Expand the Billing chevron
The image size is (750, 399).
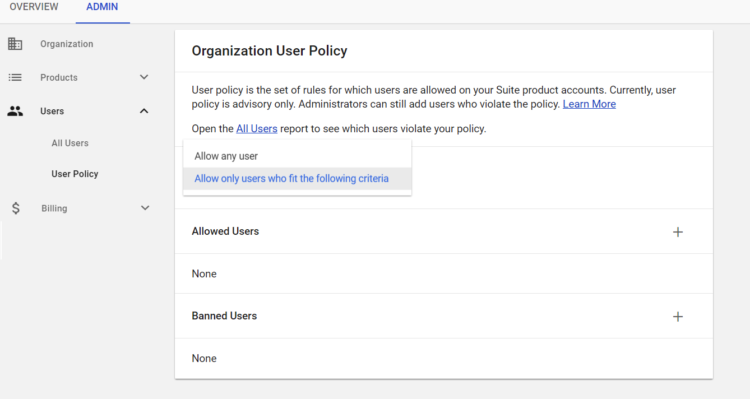[145, 208]
